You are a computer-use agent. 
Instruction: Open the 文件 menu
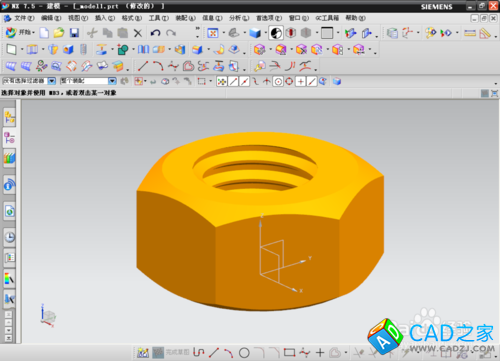[24, 18]
